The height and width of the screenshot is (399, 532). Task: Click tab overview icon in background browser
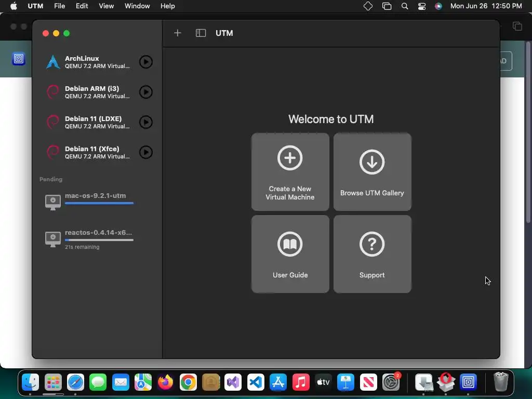pos(517,26)
